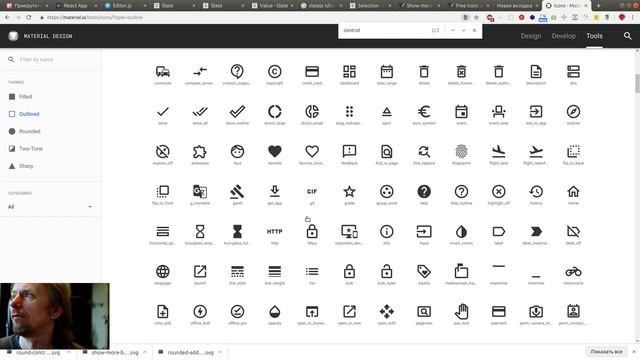Viewport: 640px width, 360px height.
Task: Expand options for rounded-add...svg download
Action: click(220, 352)
